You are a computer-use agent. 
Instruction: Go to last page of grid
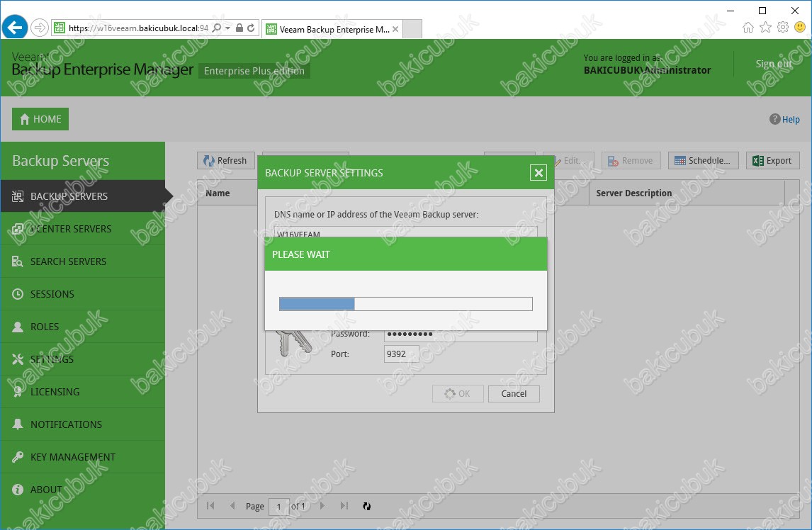click(x=344, y=506)
